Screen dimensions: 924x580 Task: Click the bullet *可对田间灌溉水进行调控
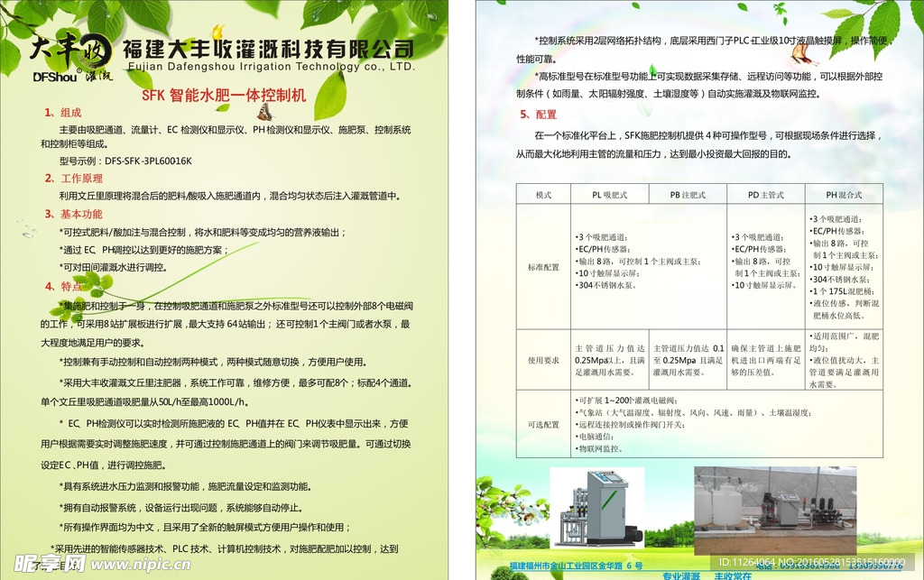113,267
